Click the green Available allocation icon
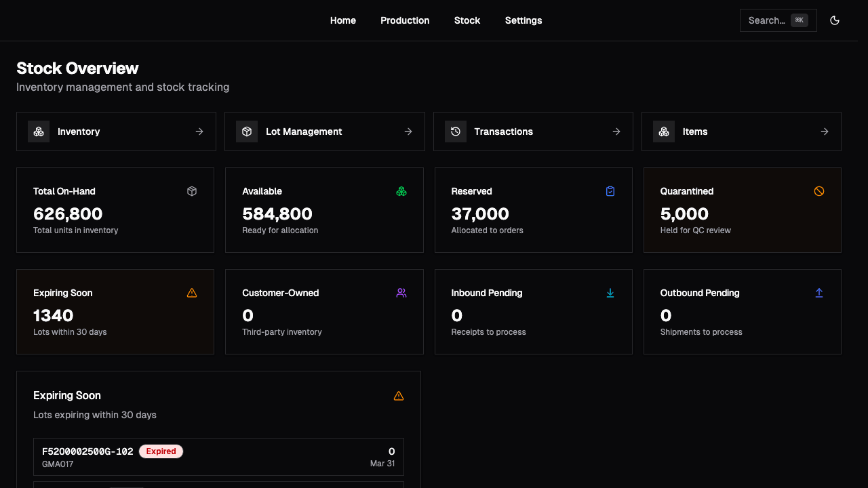The image size is (868, 488). 401,191
